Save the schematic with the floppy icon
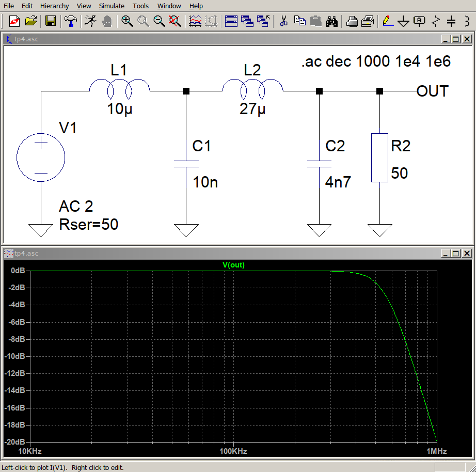The image size is (476, 472). [51, 21]
